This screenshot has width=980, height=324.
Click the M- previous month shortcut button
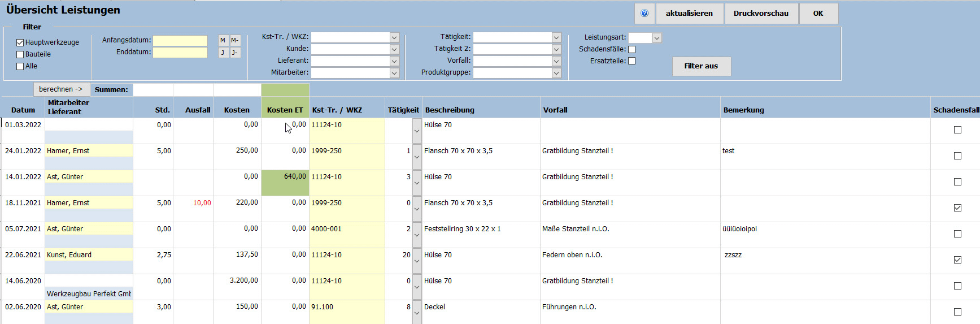tap(235, 40)
